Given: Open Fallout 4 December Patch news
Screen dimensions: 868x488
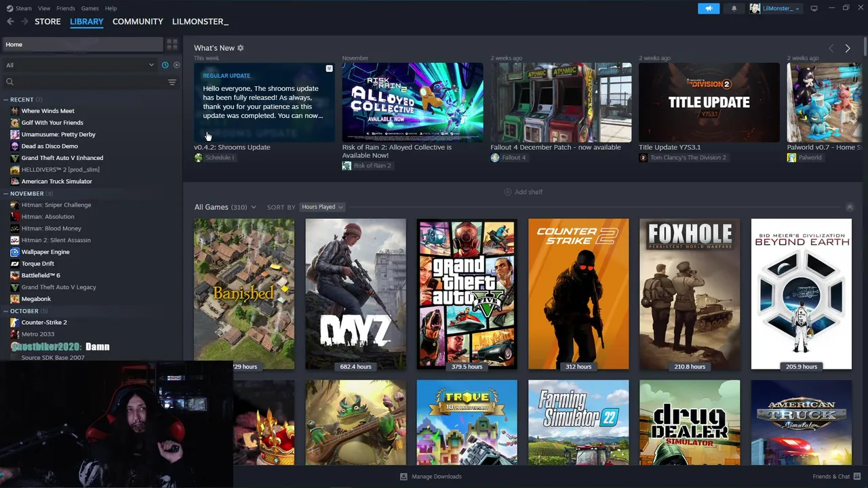Looking at the screenshot, I should pos(555,147).
